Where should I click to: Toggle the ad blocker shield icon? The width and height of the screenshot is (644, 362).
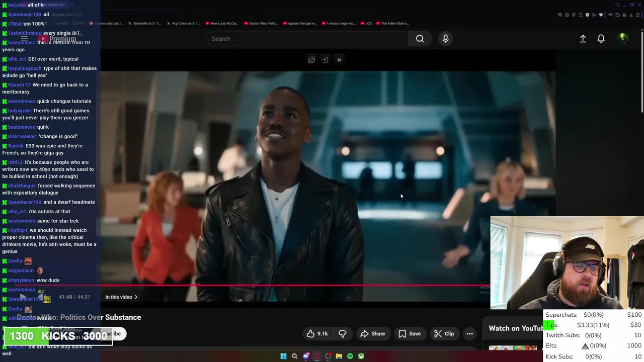tap(587, 15)
